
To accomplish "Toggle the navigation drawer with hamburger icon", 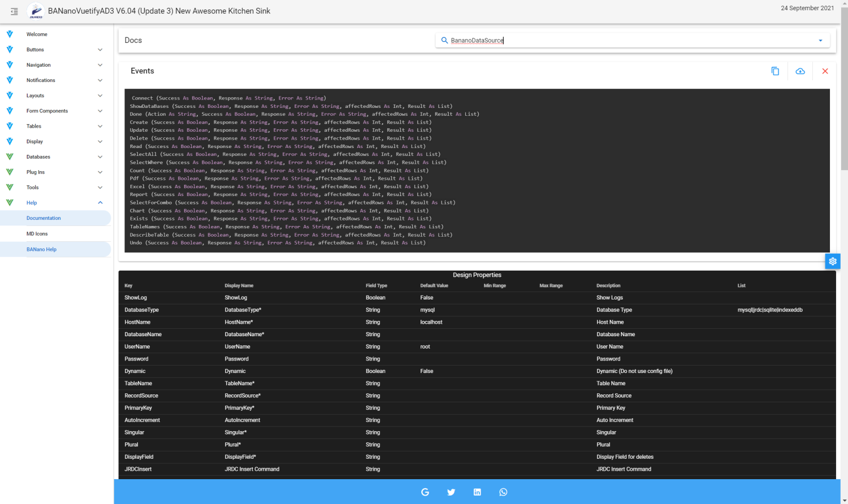I will pos(14,11).
